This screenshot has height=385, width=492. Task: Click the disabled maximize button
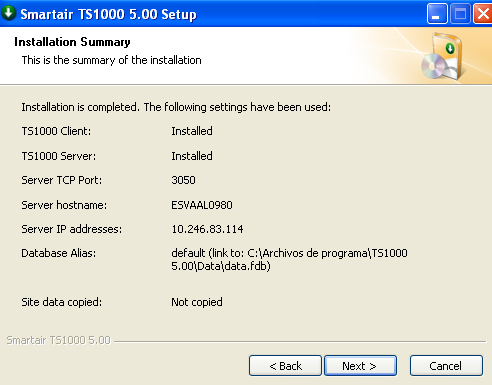(x=460, y=14)
